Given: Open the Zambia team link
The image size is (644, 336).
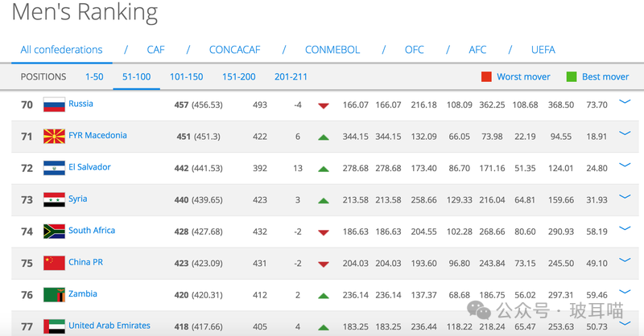Looking at the screenshot, I should click(x=83, y=294).
